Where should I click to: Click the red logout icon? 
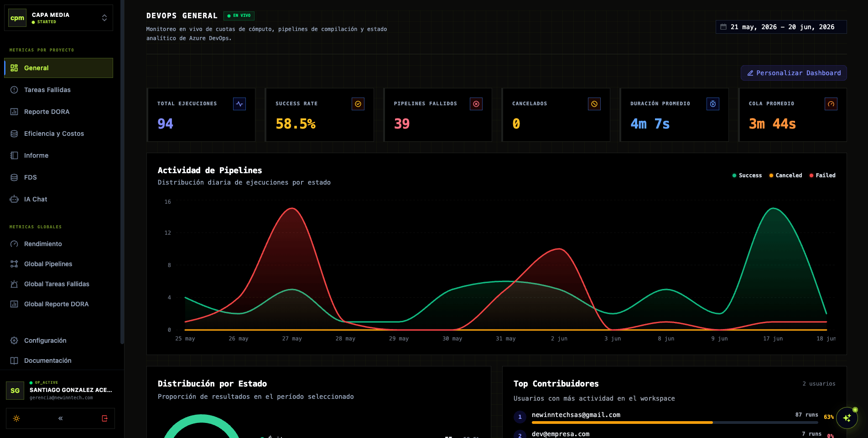104,418
